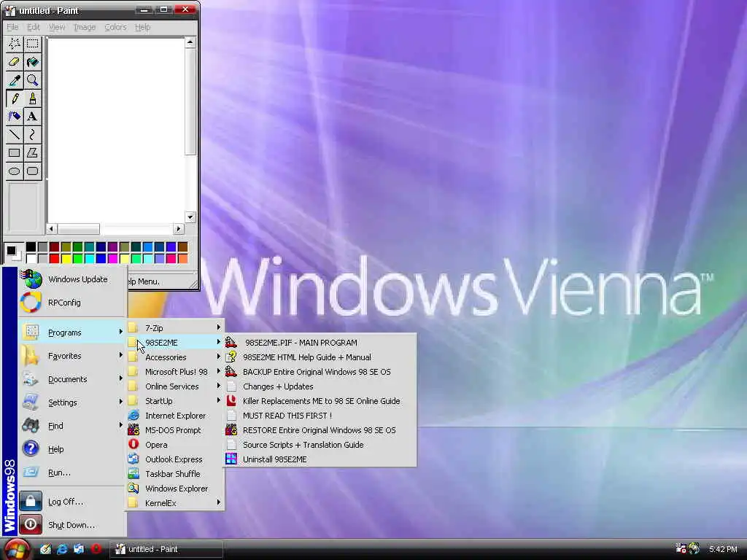Open Windows Update from Start menu

point(72,279)
